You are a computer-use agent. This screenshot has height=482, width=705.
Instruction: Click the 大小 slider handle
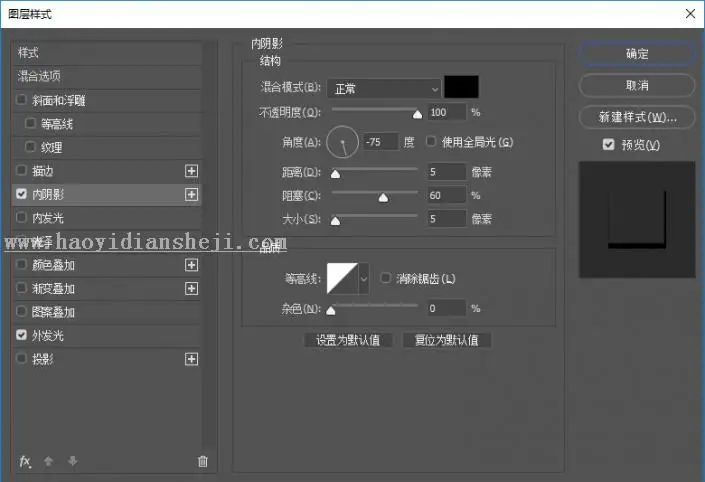[335, 221]
